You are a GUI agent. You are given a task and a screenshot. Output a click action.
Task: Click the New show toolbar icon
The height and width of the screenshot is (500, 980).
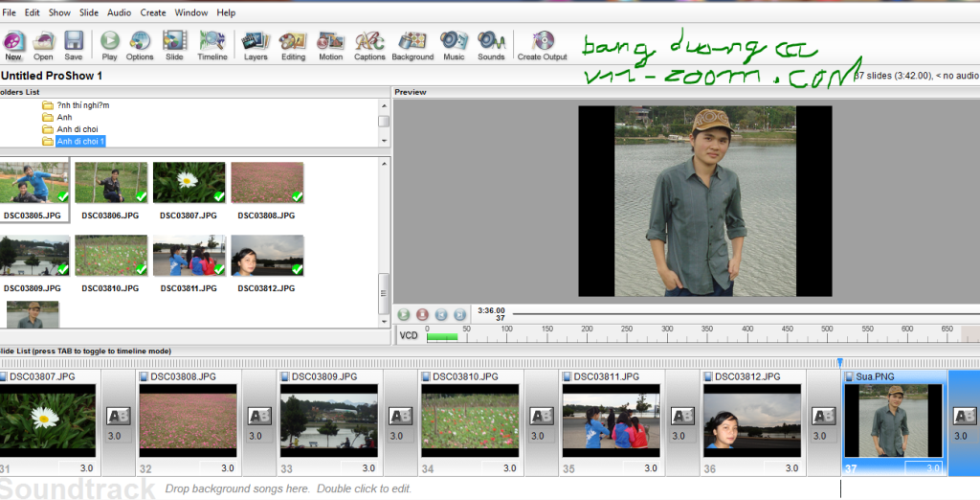(13, 43)
